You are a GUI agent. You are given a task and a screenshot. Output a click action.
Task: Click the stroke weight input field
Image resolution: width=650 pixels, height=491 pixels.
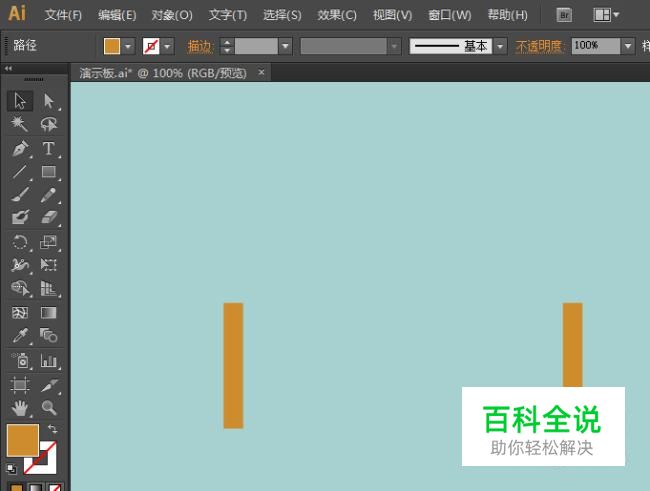pyautogui.click(x=256, y=46)
